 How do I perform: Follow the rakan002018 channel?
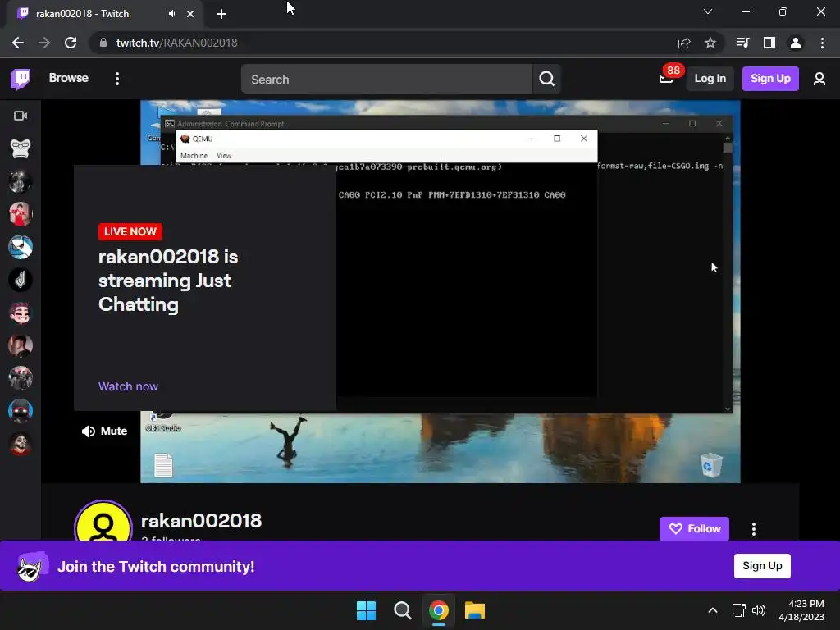(x=694, y=529)
